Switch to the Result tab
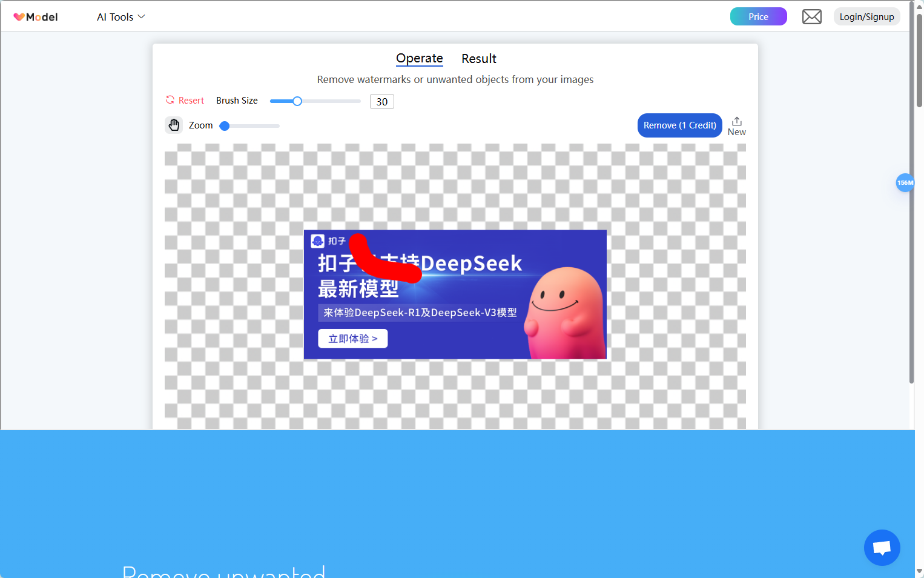Screen dimensions: 924x578 tap(479, 59)
